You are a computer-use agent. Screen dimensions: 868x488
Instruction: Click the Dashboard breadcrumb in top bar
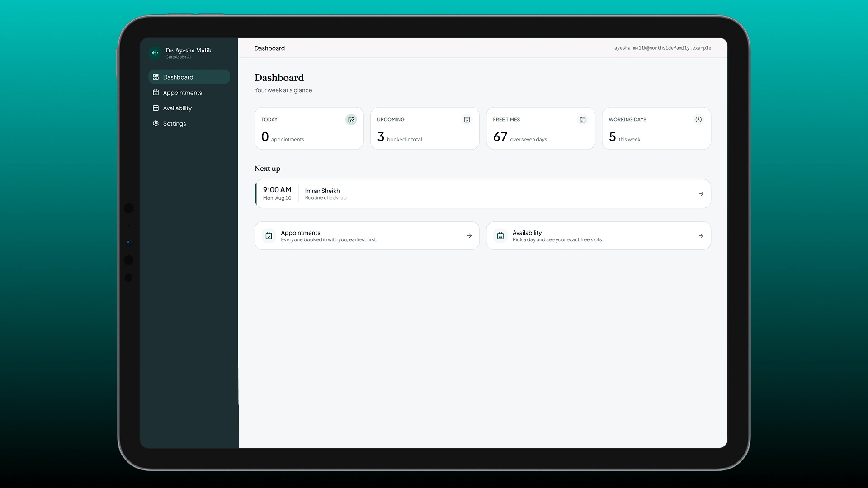pyautogui.click(x=269, y=48)
